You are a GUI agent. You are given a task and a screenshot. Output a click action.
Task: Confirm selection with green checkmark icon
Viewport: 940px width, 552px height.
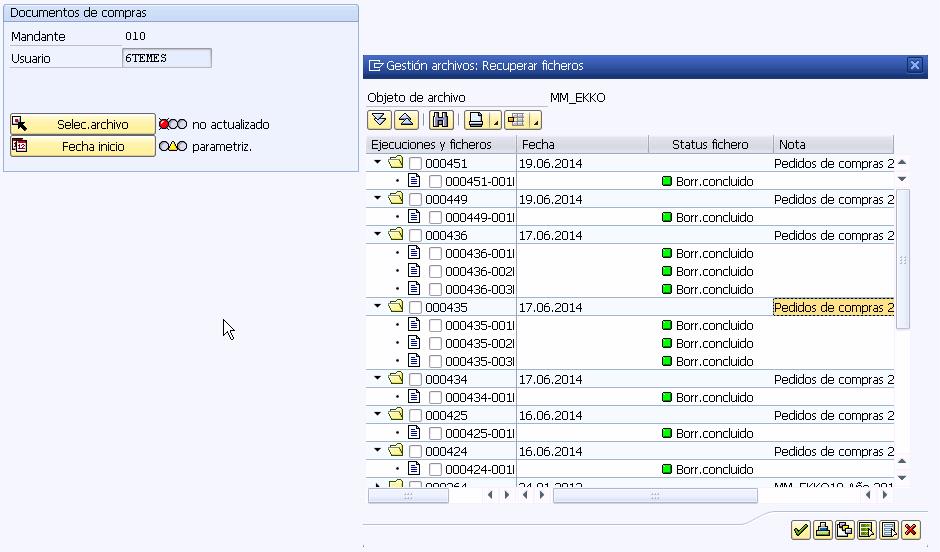pyautogui.click(x=800, y=530)
